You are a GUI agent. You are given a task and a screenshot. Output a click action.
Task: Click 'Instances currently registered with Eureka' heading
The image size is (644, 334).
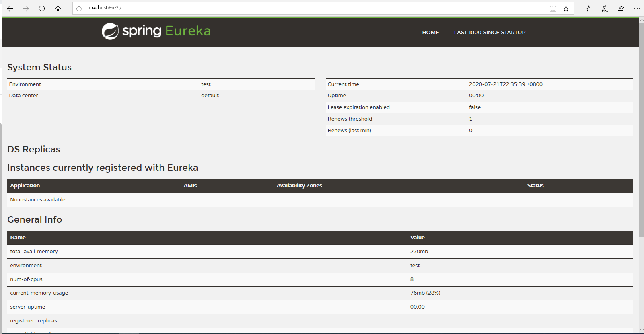click(103, 168)
